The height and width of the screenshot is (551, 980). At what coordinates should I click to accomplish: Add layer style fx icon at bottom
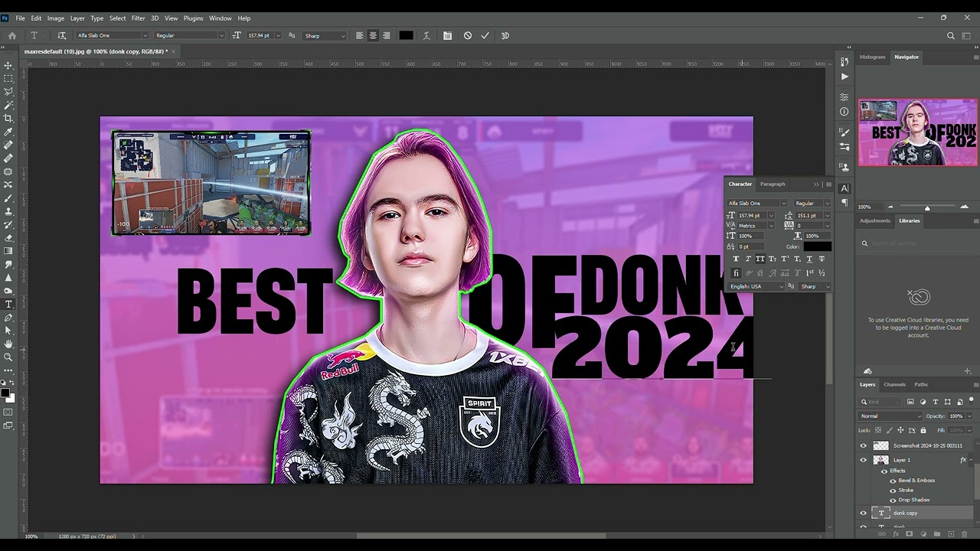click(x=896, y=534)
